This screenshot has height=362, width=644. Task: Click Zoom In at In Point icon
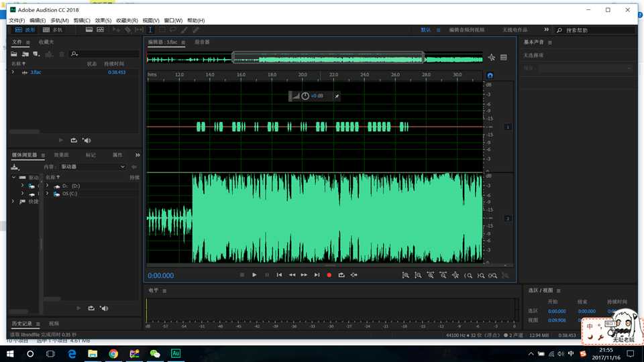click(468, 276)
